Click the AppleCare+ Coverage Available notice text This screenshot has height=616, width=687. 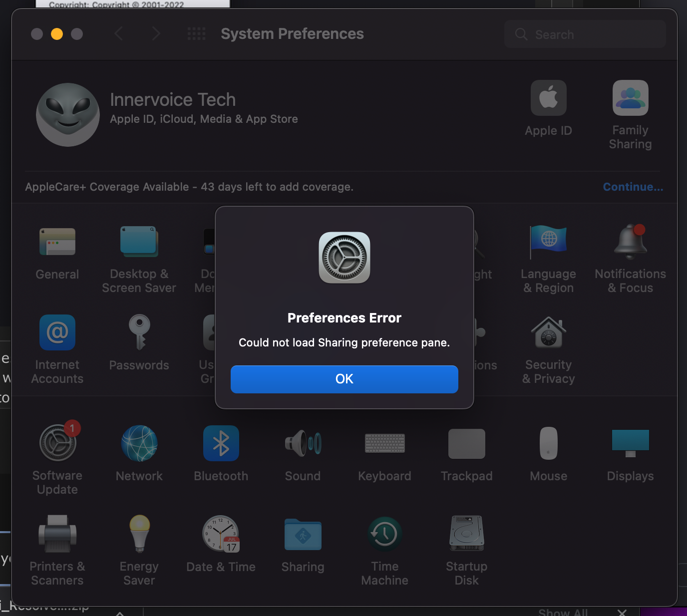pos(189,187)
